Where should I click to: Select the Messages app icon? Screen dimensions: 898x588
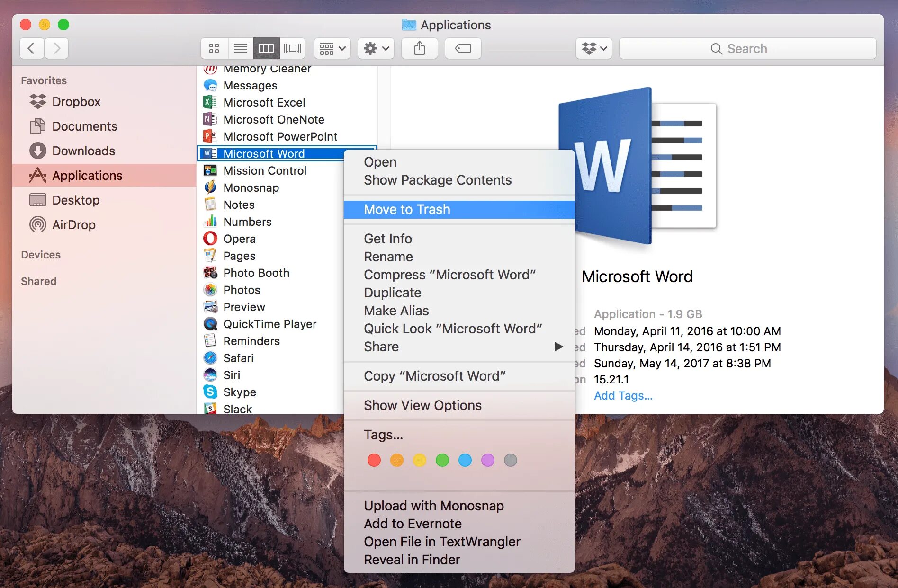(210, 86)
